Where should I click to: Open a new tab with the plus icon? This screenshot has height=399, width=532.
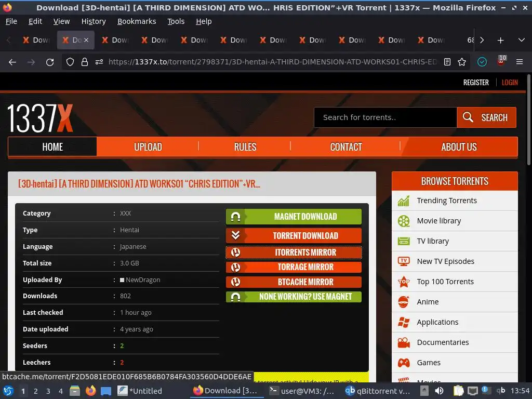click(500, 41)
